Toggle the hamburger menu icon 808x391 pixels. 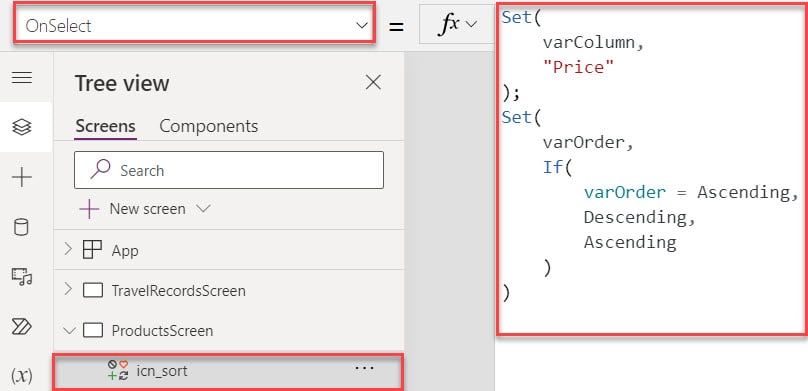[22, 78]
